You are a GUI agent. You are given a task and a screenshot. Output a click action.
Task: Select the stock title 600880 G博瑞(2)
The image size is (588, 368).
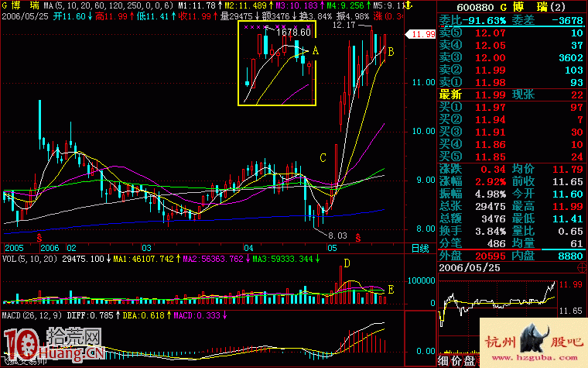click(511, 7)
